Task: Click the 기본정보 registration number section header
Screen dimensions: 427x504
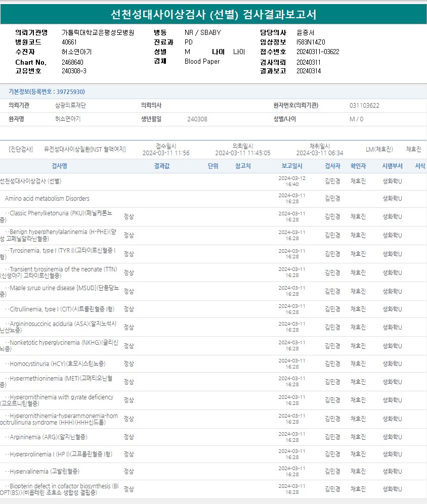Action: [x=47, y=91]
